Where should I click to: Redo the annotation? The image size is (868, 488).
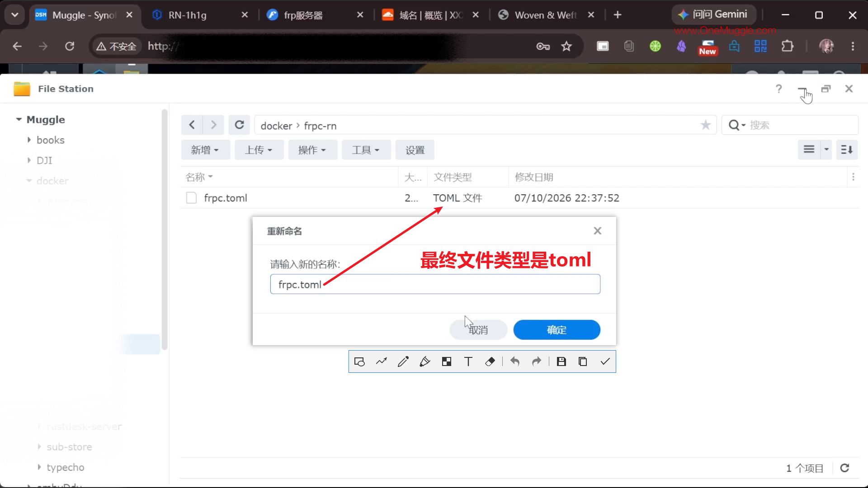[537, 361]
